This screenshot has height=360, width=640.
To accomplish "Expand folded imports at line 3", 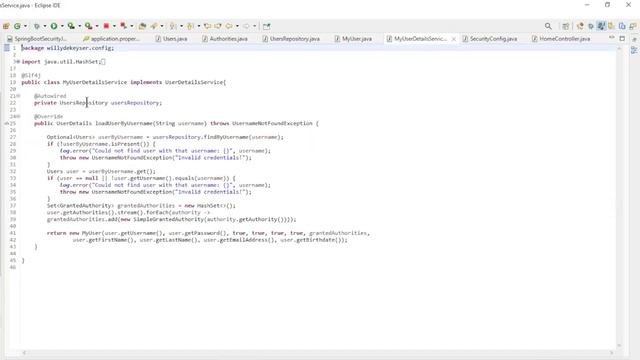I will pos(18,62).
